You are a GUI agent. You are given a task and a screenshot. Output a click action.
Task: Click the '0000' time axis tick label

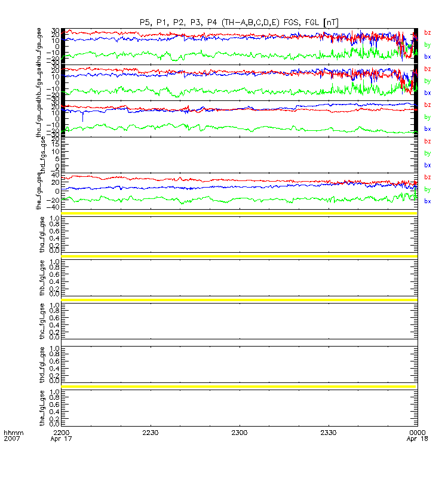coord(417,433)
